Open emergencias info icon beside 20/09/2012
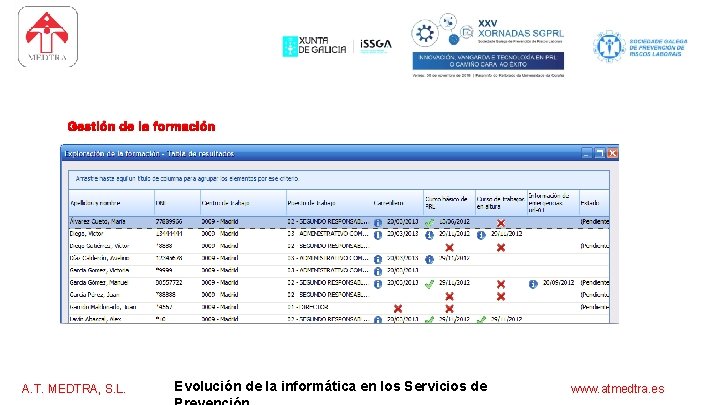 click(533, 284)
